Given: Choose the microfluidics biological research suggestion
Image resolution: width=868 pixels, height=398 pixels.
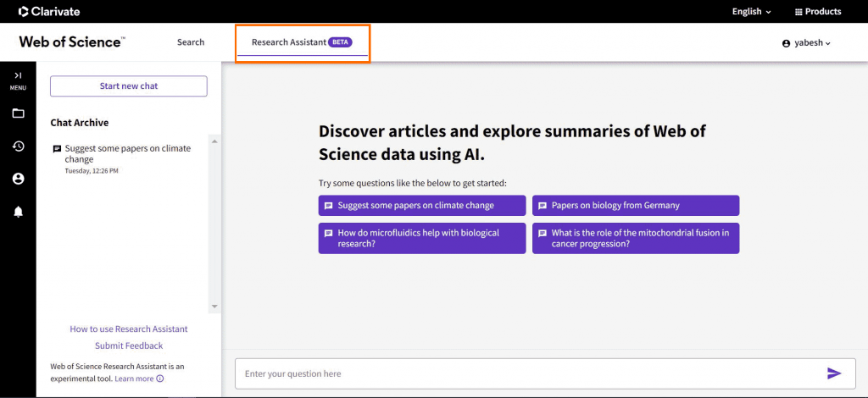Looking at the screenshot, I should pos(422,238).
